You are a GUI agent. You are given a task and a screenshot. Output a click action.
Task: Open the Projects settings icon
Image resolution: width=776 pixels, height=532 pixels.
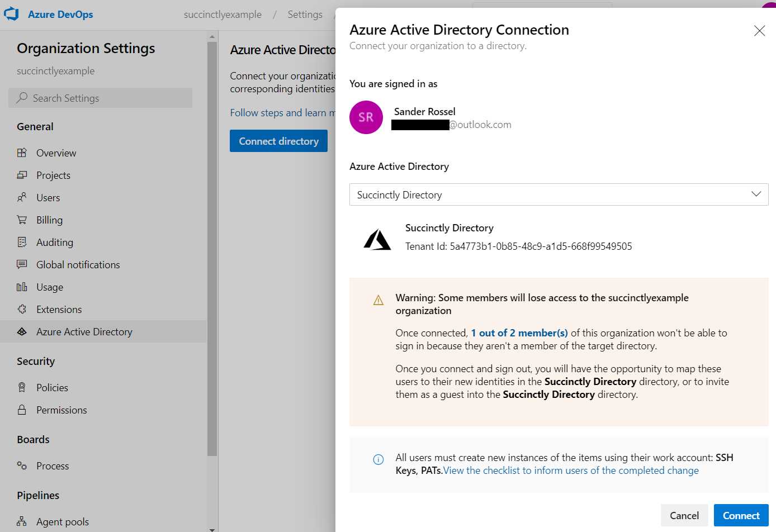pos(22,175)
